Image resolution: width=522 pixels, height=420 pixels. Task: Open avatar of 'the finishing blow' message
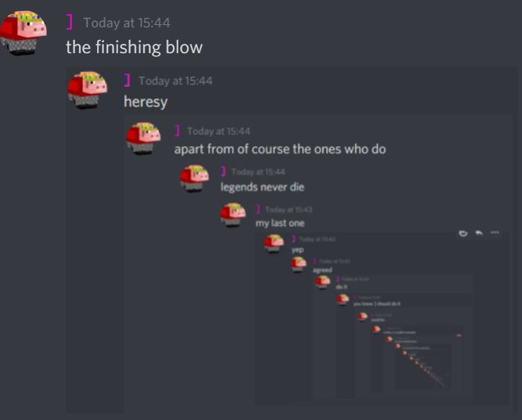(x=23, y=33)
